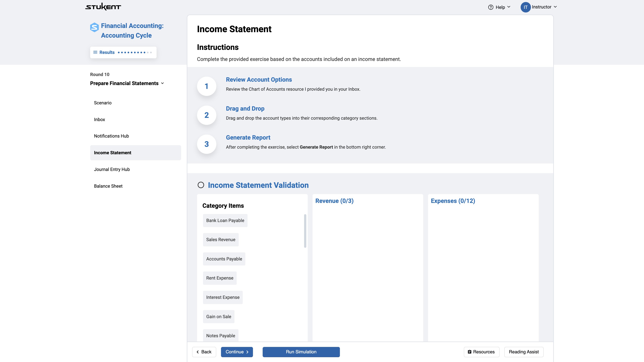Click the Category Items scrollbar
The height and width of the screenshot is (362, 644).
pyautogui.click(x=305, y=231)
